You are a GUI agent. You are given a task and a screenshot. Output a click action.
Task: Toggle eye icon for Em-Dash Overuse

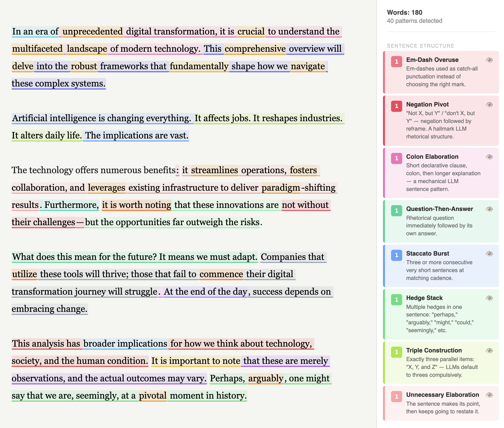[x=489, y=60]
